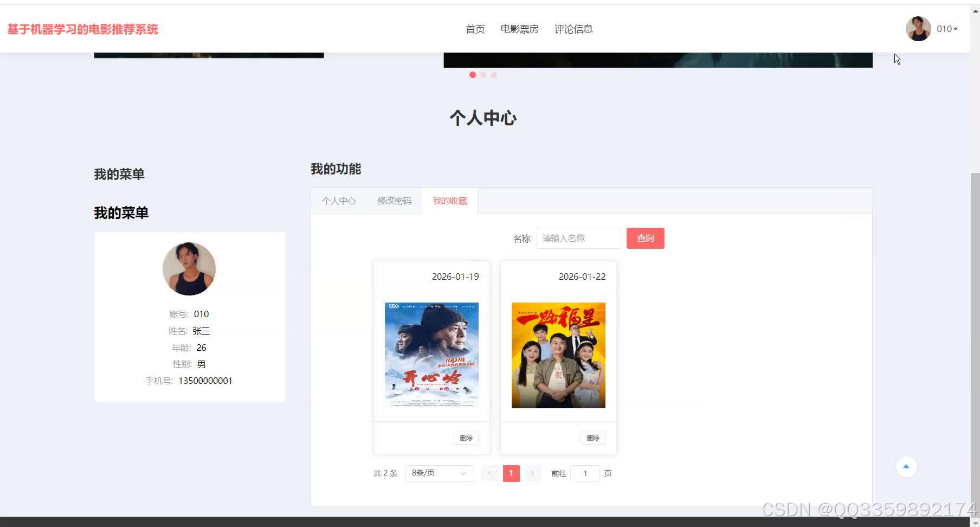Open the 一路福星 movie poster
The height and width of the screenshot is (527, 980).
[x=558, y=355]
